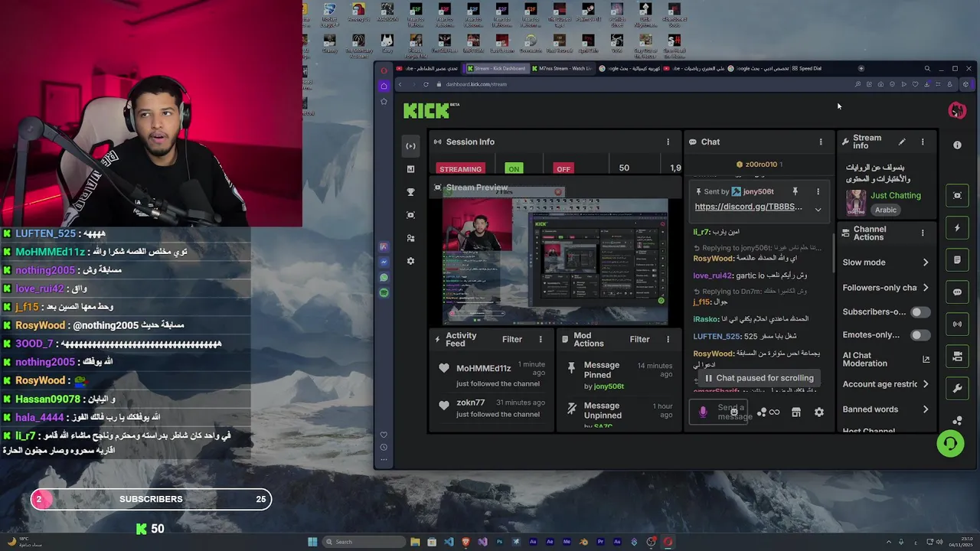Toggle the session info broadcast widget button
The height and width of the screenshot is (551, 980).
957,324
